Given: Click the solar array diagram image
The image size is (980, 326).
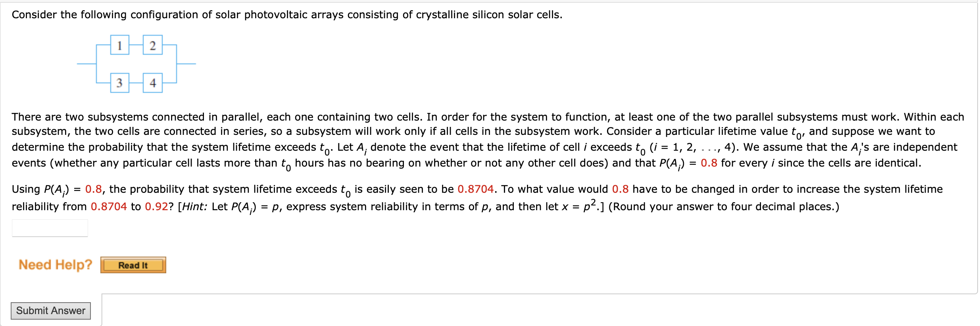Looking at the screenshot, I should [x=137, y=63].
